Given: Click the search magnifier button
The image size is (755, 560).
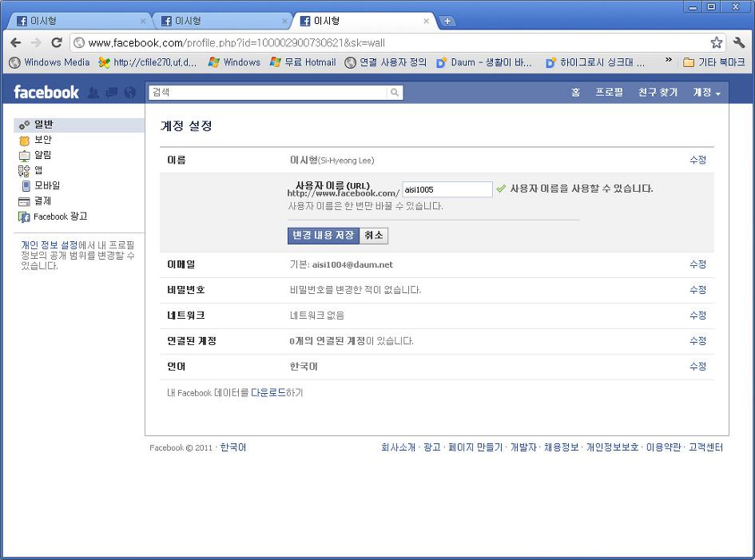Looking at the screenshot, I should point(395,93).
